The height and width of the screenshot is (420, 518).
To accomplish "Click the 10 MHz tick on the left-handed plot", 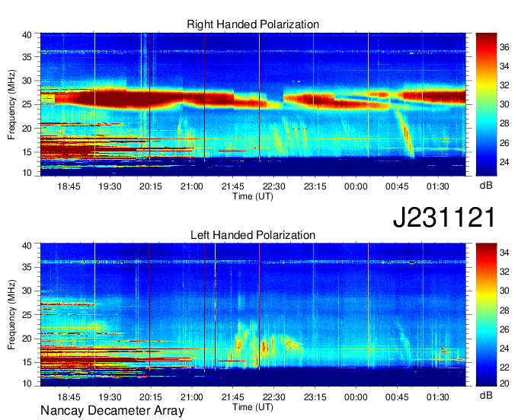I will [x=27, y=383].
